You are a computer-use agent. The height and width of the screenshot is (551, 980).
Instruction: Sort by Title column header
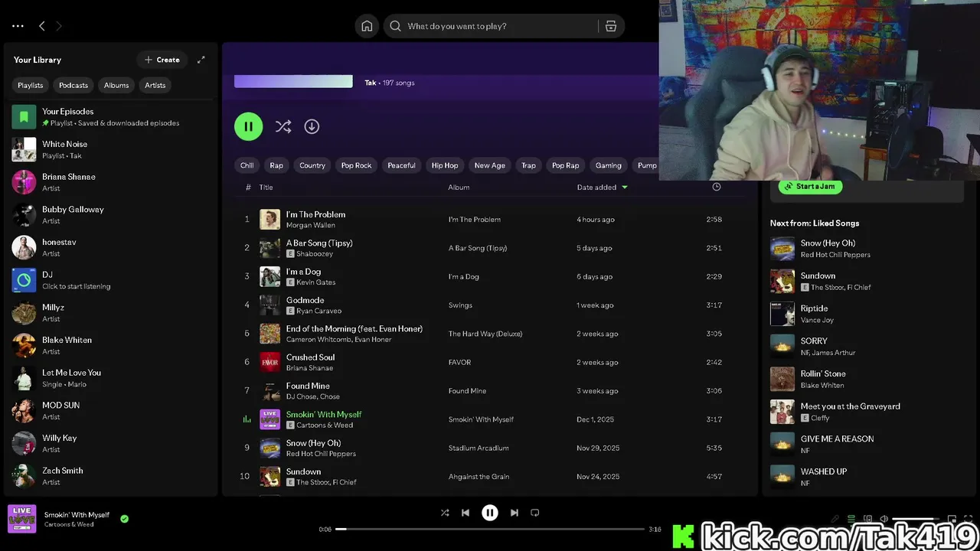(266, 187)
